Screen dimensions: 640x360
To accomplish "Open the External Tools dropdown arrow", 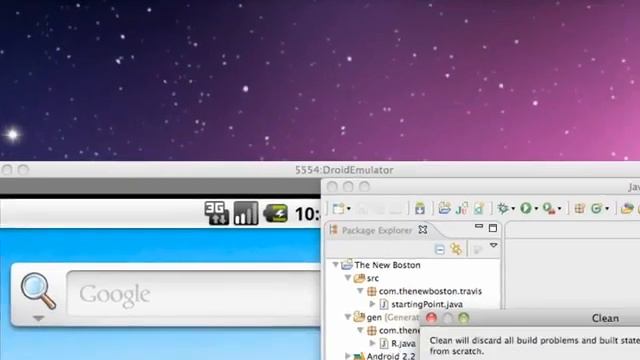I will 560,209.
